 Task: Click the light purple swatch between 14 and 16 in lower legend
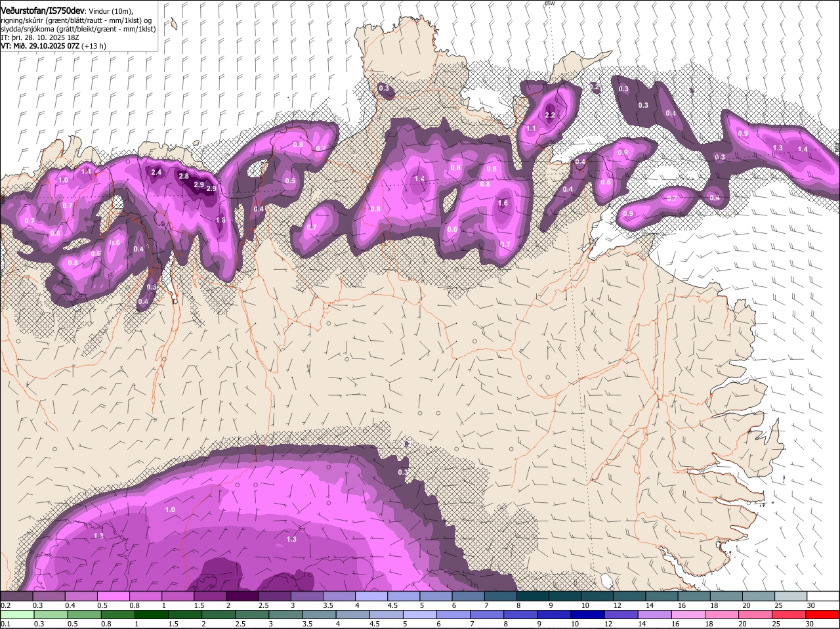coord(654,615)
